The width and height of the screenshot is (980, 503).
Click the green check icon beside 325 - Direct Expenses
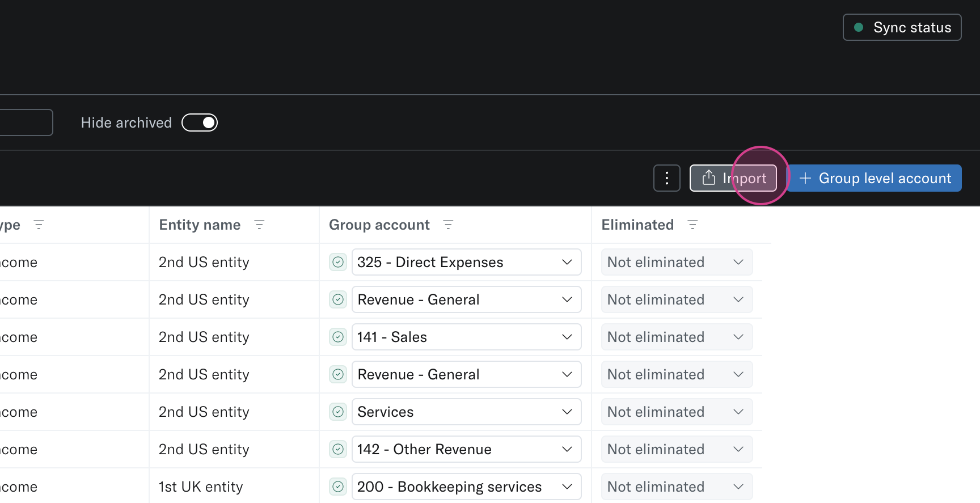(338, 262)
